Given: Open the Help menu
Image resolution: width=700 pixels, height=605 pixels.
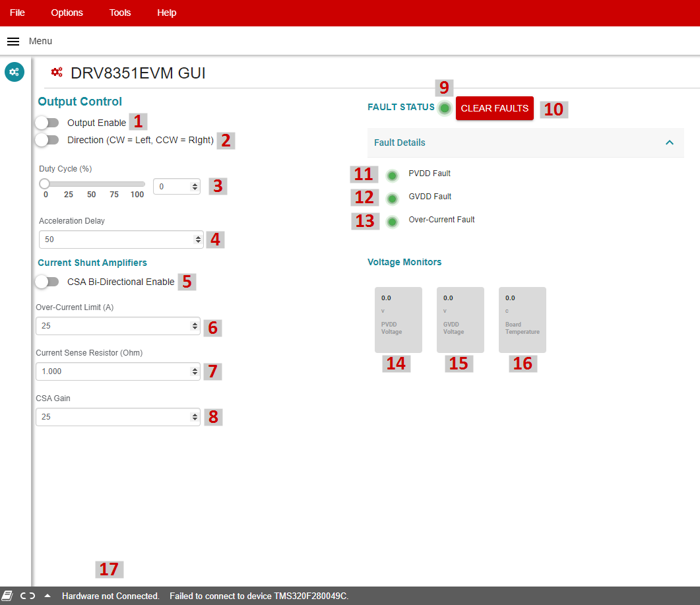Looking at the screenshot, I should [x=166, y=13].
